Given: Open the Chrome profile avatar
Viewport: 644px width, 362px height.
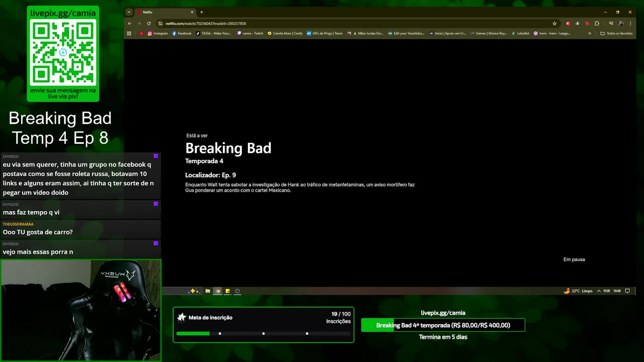Looking at the screenshot, I should pos(621,24).
